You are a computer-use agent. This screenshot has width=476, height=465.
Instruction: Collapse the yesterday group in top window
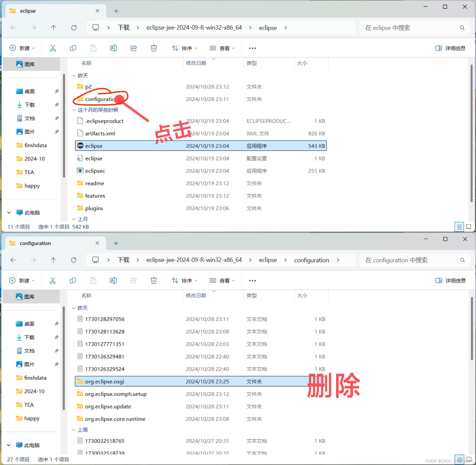point(74,76)
